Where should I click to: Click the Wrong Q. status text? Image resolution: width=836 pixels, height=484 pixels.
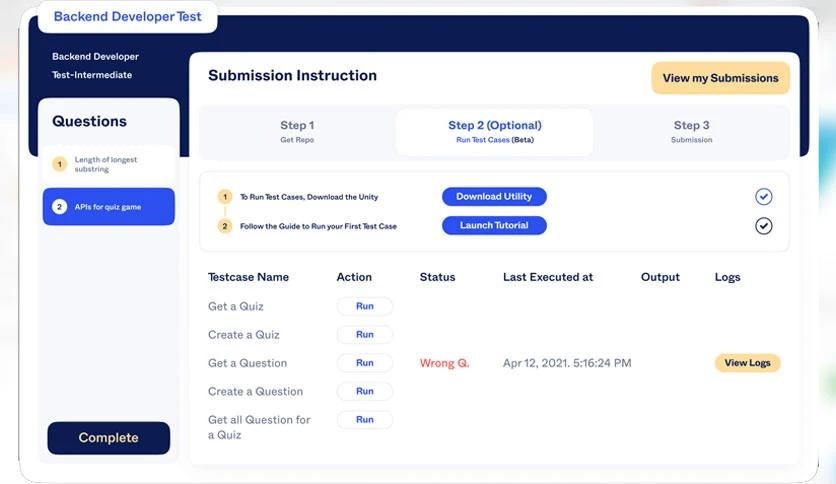(444, 363)
